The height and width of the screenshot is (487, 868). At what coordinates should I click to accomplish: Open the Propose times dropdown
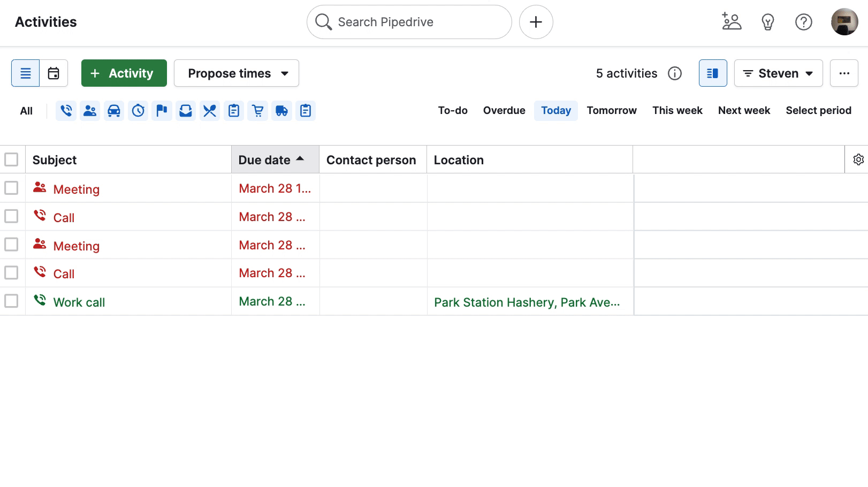(x=236, y=73)
